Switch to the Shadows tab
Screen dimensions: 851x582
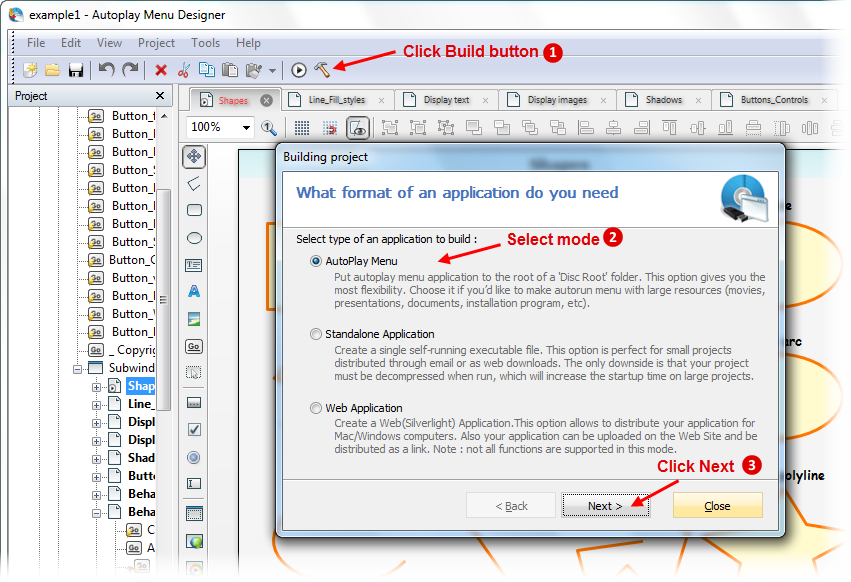663,100
